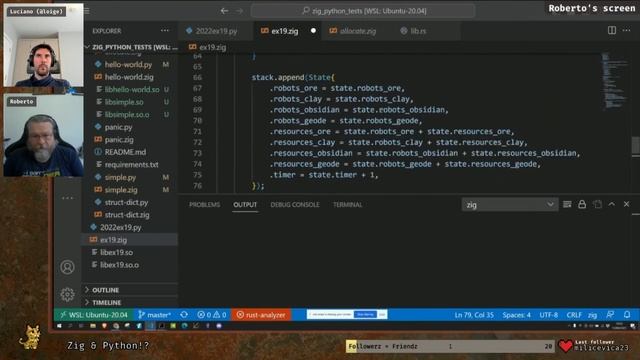
Task: Change file encoding UTF-8
Action: point(549,315)
